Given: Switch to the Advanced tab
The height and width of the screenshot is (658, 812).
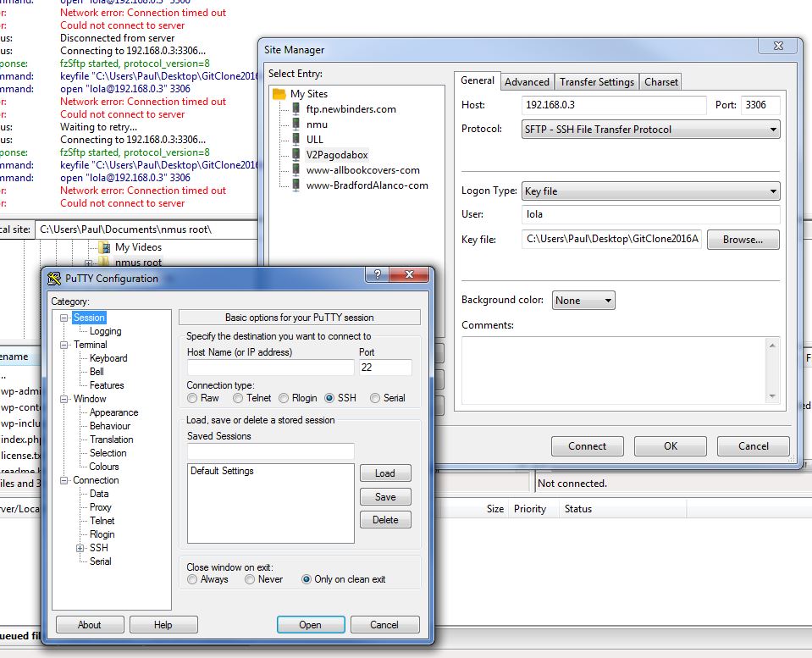Looking at the screenshot, I should (527, 82).
